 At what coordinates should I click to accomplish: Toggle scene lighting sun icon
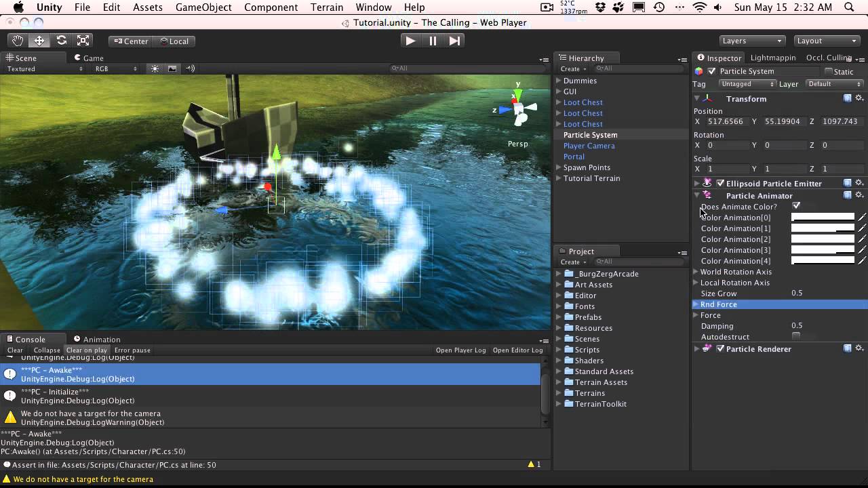pos(155,68)
